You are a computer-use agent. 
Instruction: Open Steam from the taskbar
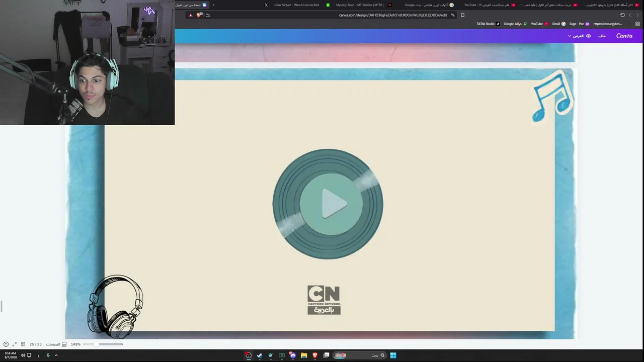pos(260,355)
